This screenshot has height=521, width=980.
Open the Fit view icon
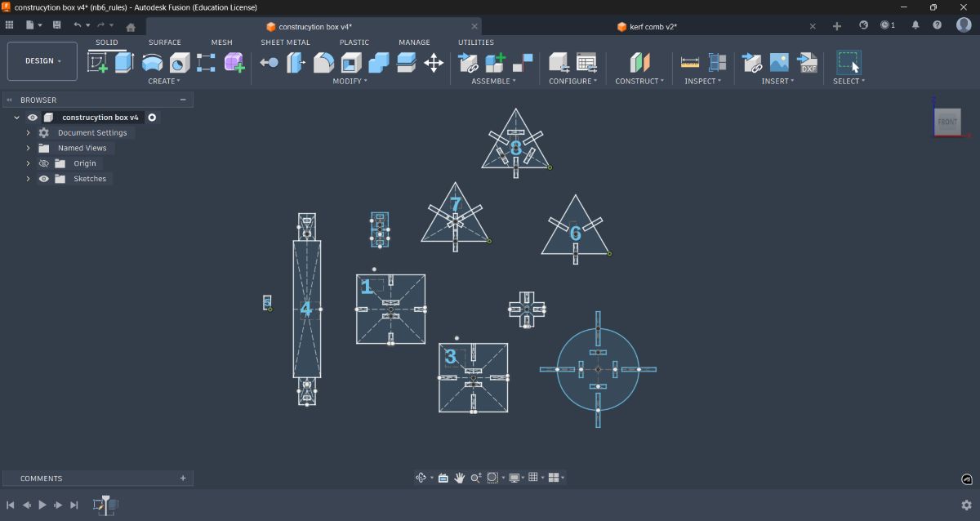coord(494,477)
